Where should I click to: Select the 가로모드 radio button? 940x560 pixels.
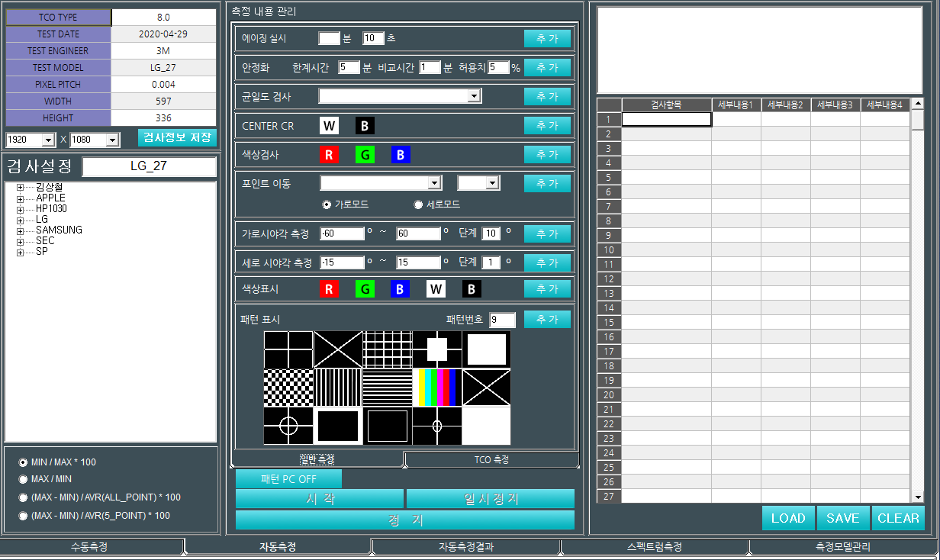(x=327, y=204)
